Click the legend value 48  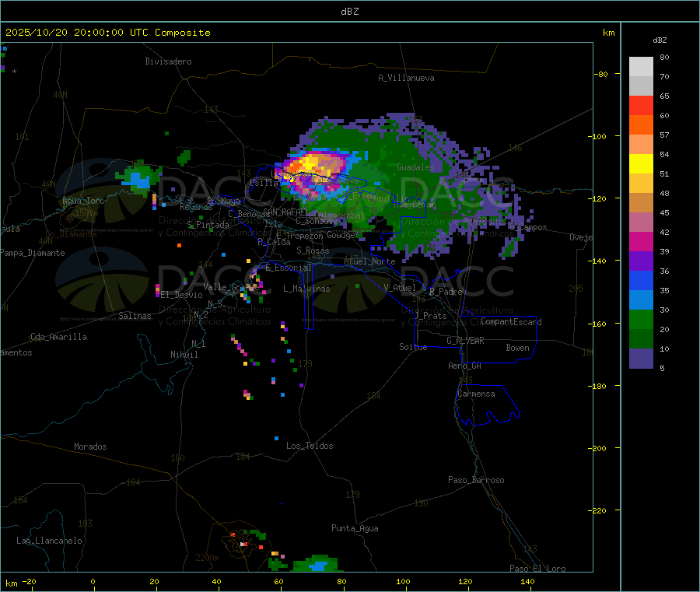coord(664,194)
